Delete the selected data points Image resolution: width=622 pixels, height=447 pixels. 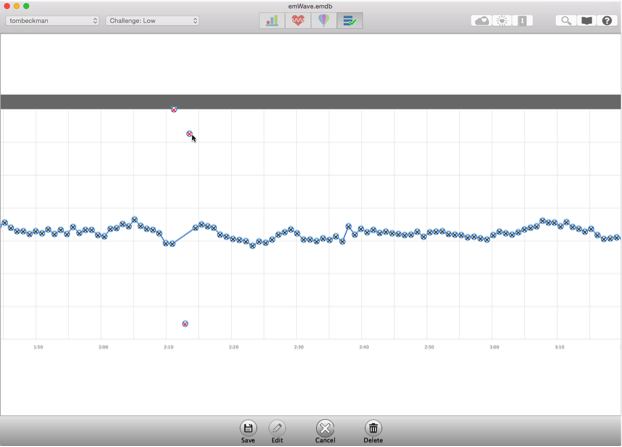click(373, 431)
